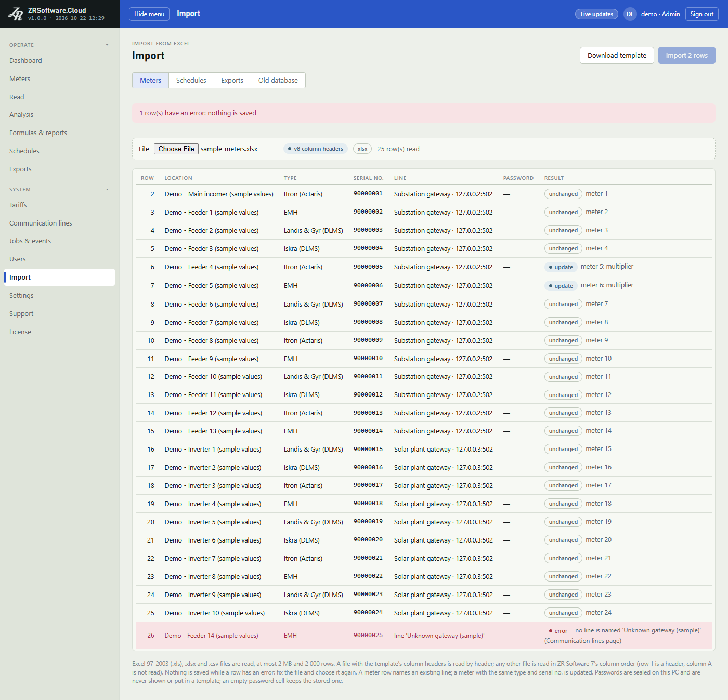
Task: Open the Old database tab
Action: click(278, 80)
